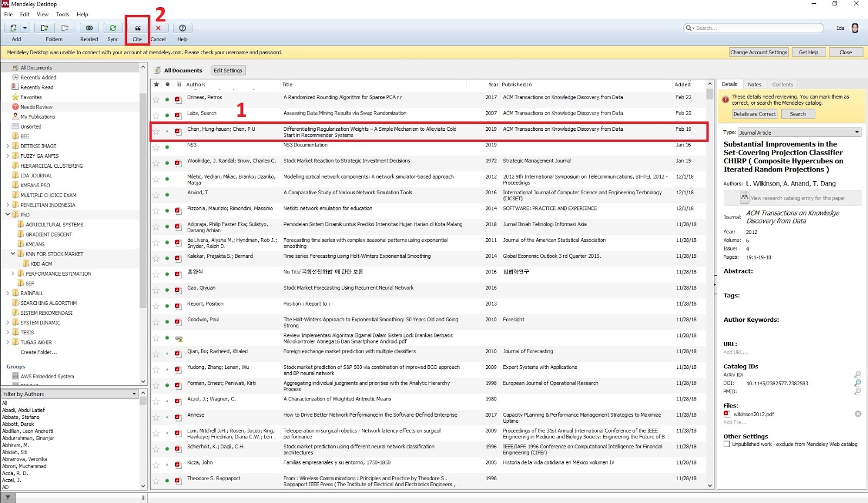Open the PDF icon for the Woolridge row
The height and width of the screenshot is (503, 868).
[177, 163]
